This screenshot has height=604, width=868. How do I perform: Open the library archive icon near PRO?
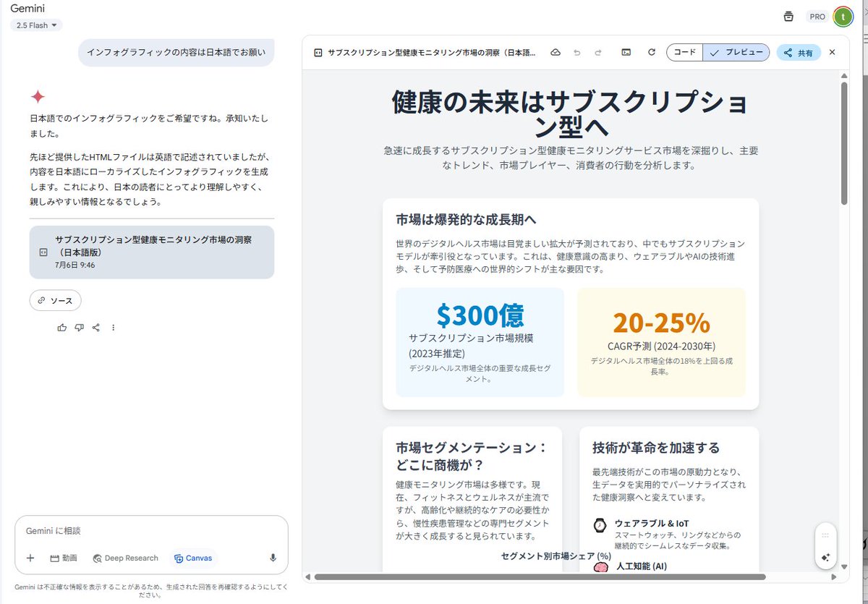pyautogui.click(x=788, y=16)
